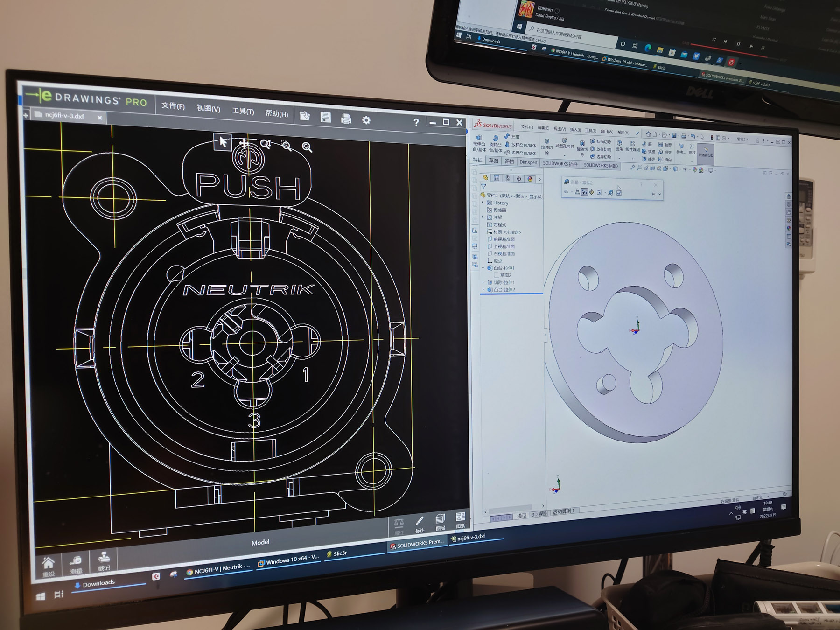Switch to 3D 视图 tab at SolidWorks bottom
The width and height of the screenshot is (840, 630).
pos(539,514)
